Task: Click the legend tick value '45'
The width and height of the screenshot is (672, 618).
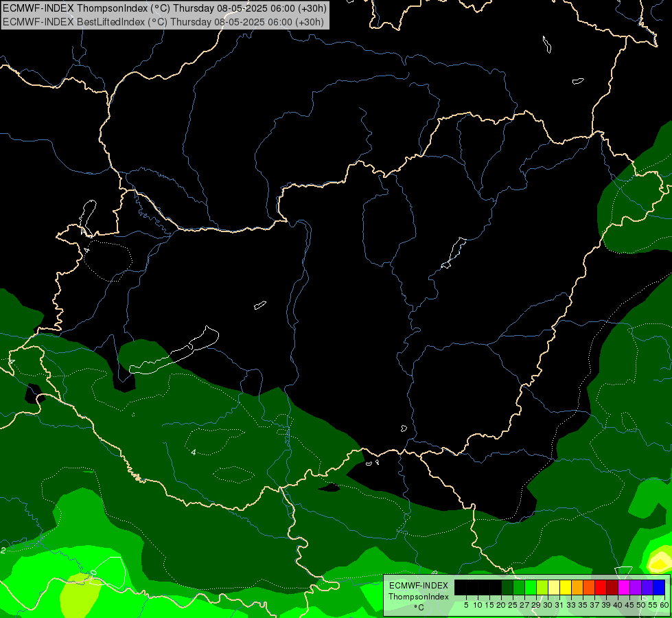Action: (630, 605)
